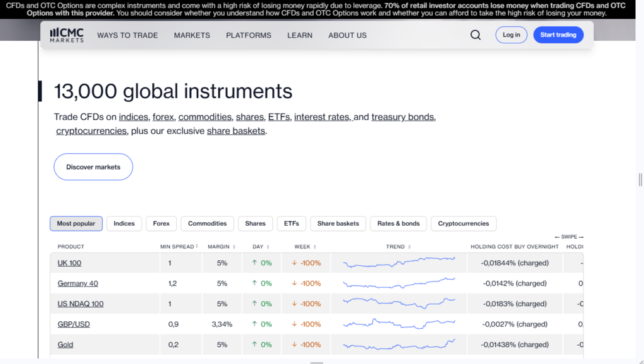Image resolution: width=644 pixels, height=364 pixels.
Task: Follow the shares link in the description
Action: (250, 117)
